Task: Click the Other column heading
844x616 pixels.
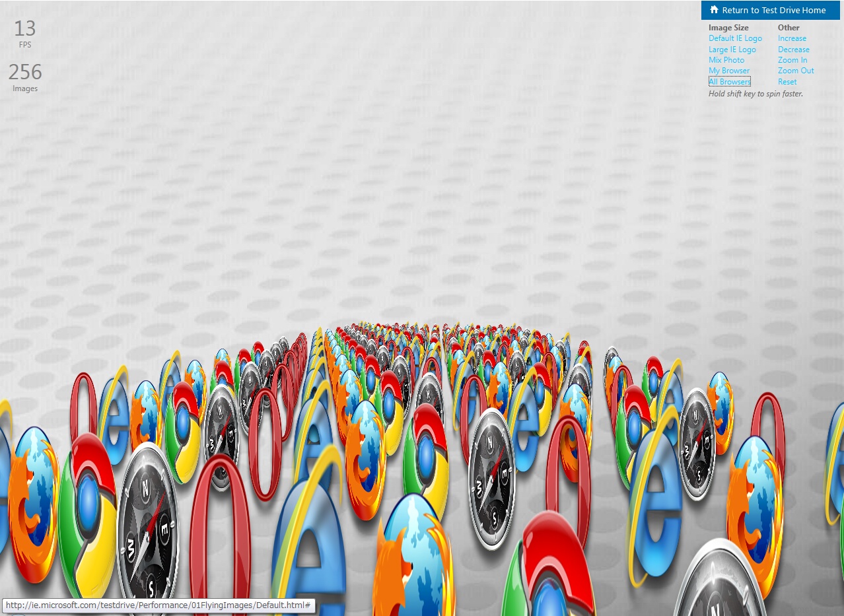Action: tap(789, 28)
